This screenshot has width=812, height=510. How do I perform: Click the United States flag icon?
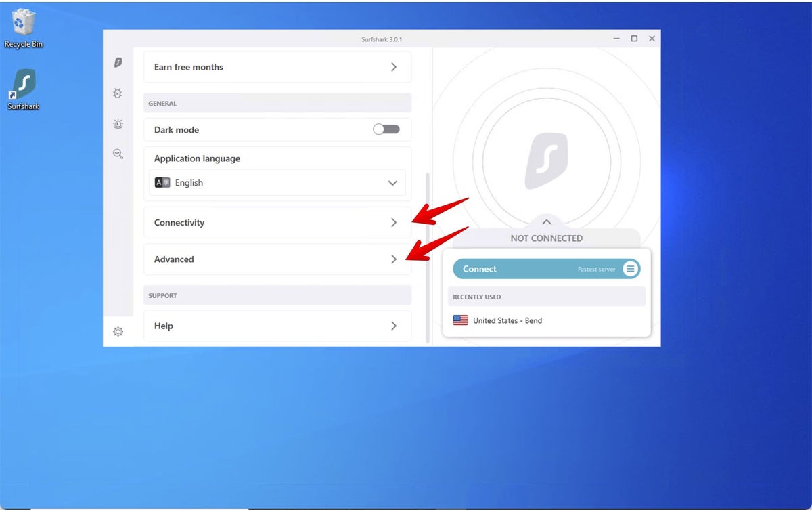pyautogui.click(x=460, y=320)
